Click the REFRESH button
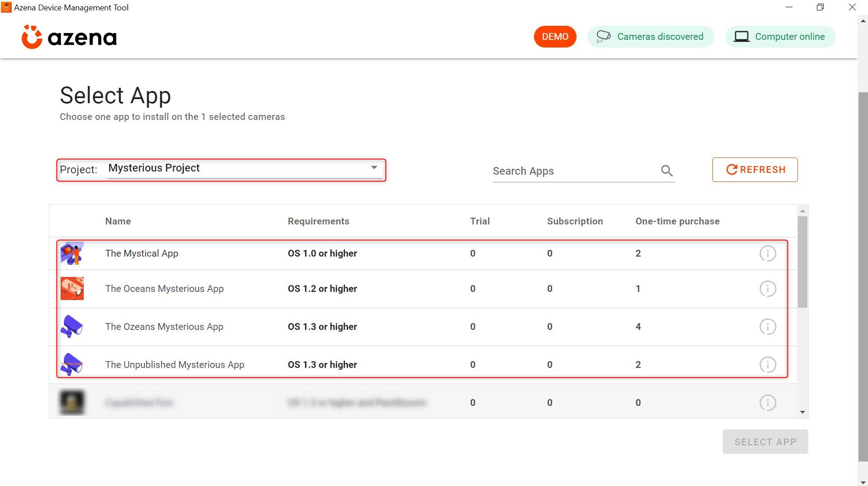Screen dimensions: 868x486 coord(755,170)
